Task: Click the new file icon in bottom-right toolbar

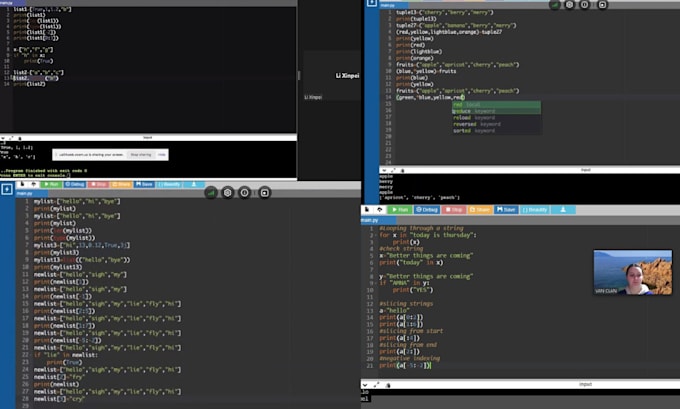Action: (x=367, y=210)
